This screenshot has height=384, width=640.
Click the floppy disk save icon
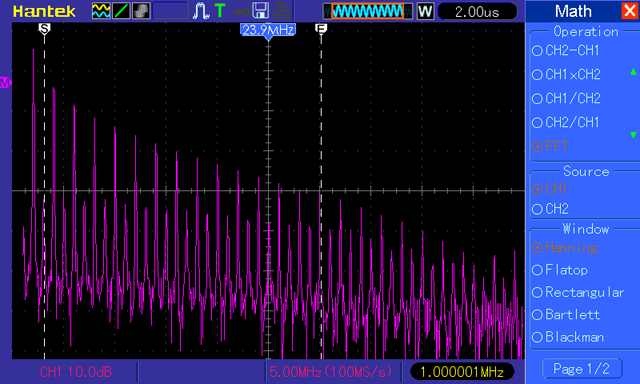tap(260, 11)
